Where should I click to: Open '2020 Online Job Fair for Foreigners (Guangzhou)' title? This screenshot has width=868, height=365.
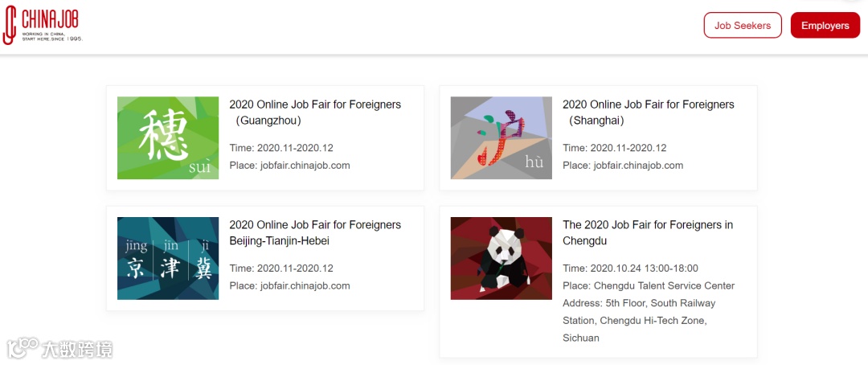click(315, 113)
